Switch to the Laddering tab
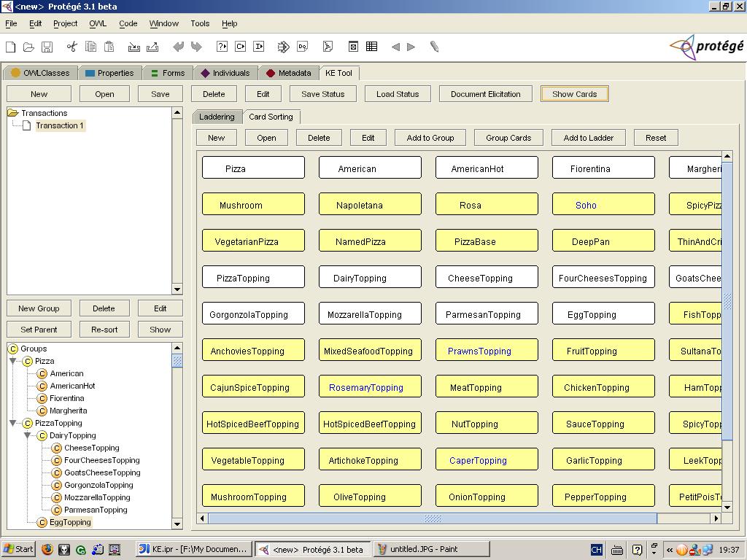 point(217,117)
